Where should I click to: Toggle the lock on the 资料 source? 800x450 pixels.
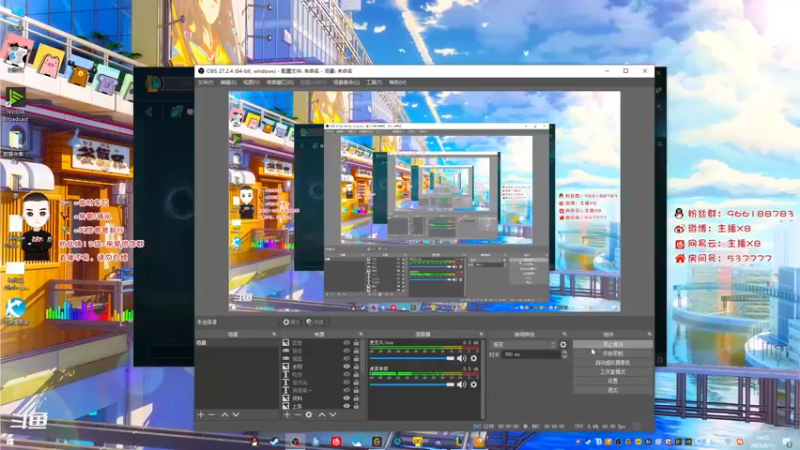tap(356, 398)
